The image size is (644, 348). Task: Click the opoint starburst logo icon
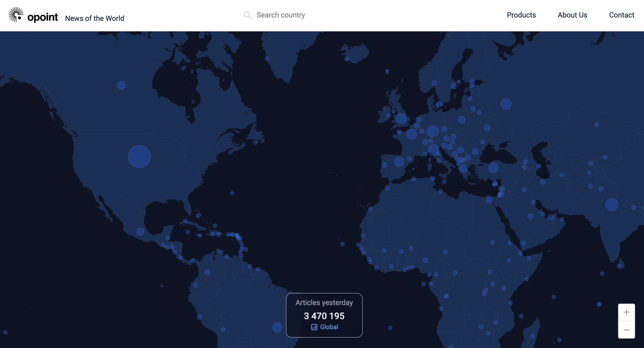click(x=16, y=15)
